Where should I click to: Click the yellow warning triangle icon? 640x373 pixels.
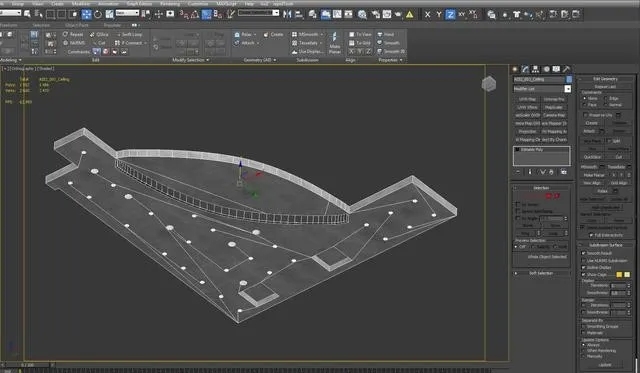pyautogui.click(x=409, y=15)
